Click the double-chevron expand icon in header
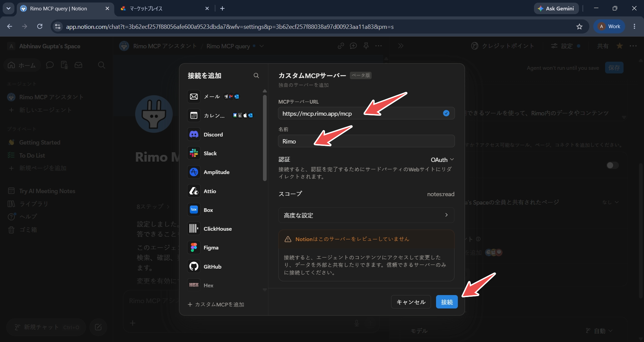Viewport: 644px width, 342px height. point(400,46)
